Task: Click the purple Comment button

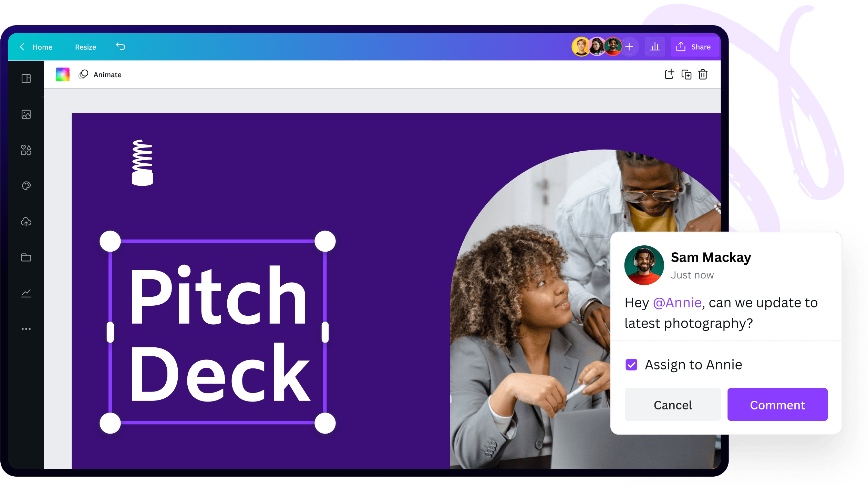Action: click(x=777, y=405)
